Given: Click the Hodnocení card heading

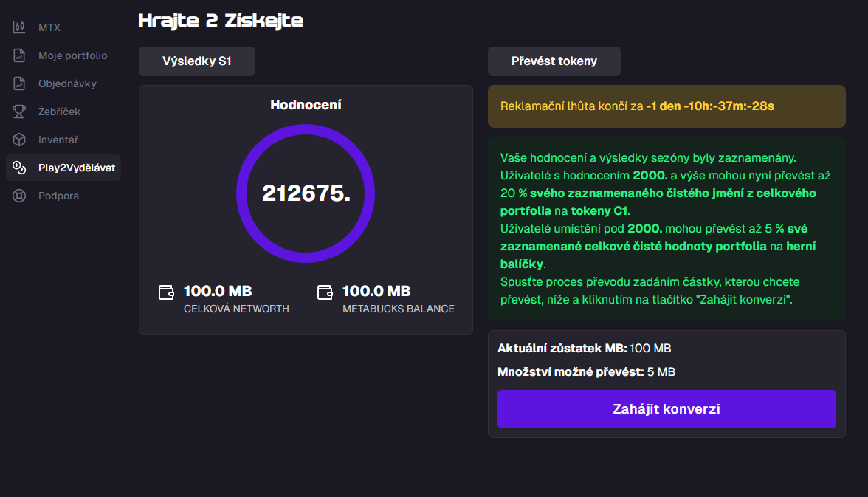Looking at the screenshot, I should coord(306,105).
